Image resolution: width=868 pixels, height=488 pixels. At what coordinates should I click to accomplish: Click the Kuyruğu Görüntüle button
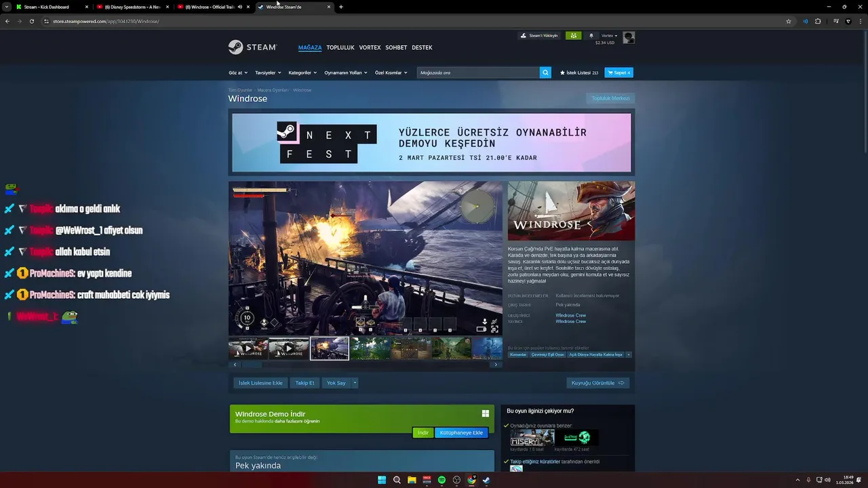pyautogui.click(x=598, y=383)
